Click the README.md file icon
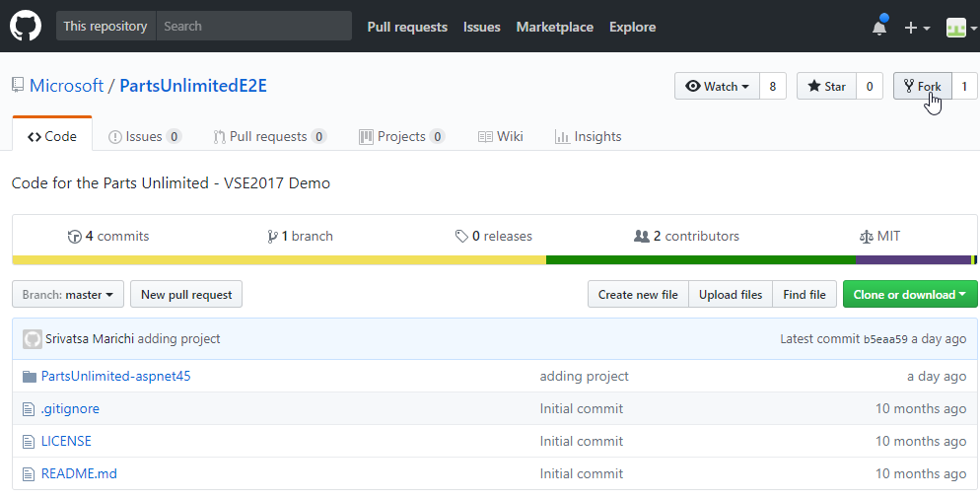 (x=29, y=474)
